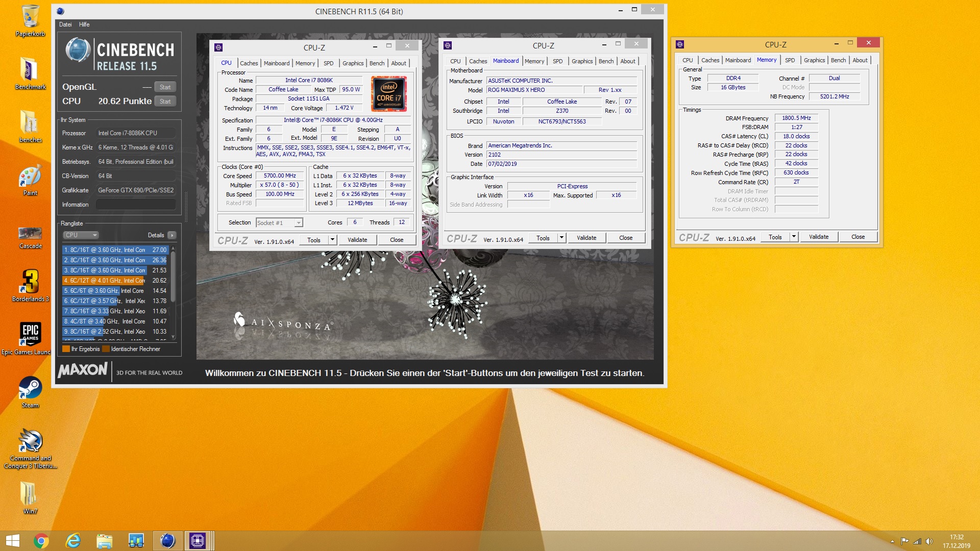Open the Cascade desktop shortcut

click(x=30, y=237)
